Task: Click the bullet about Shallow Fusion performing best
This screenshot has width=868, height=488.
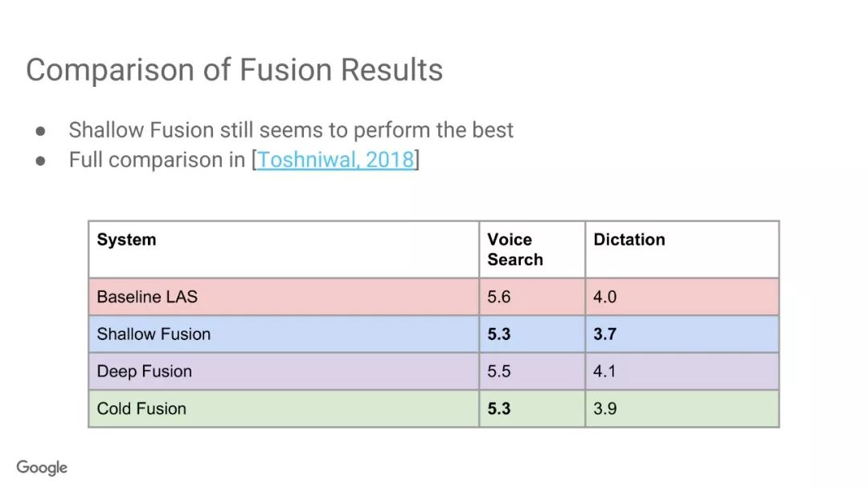Action: coord(291,130)
